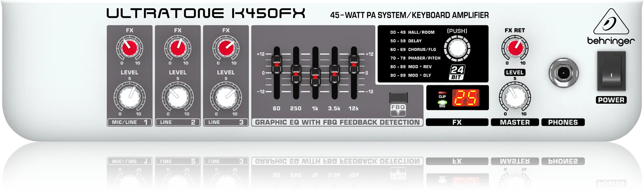Click the black PHONES section label

563,122
